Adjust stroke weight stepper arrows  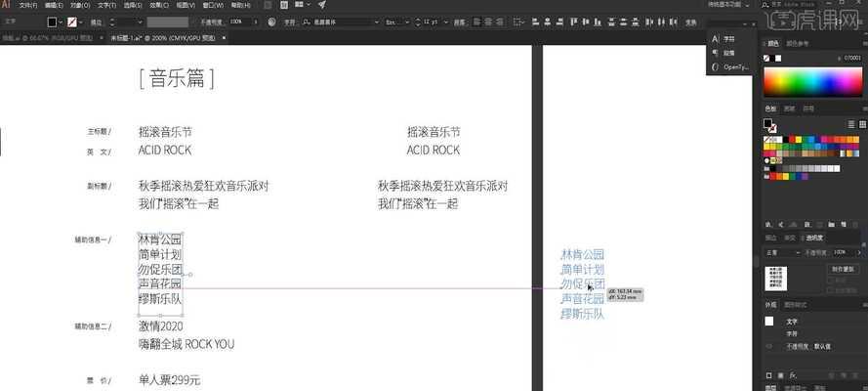coord(112,22)
